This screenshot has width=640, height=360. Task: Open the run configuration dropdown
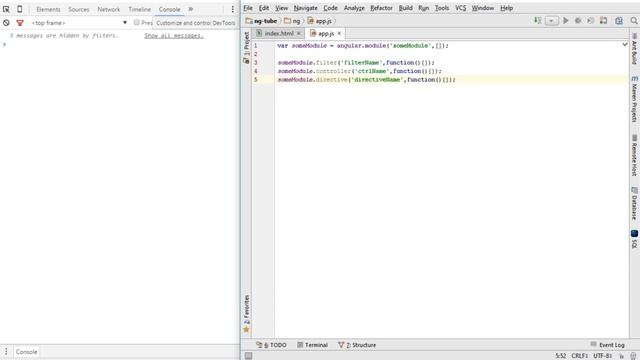pos(551,20)
